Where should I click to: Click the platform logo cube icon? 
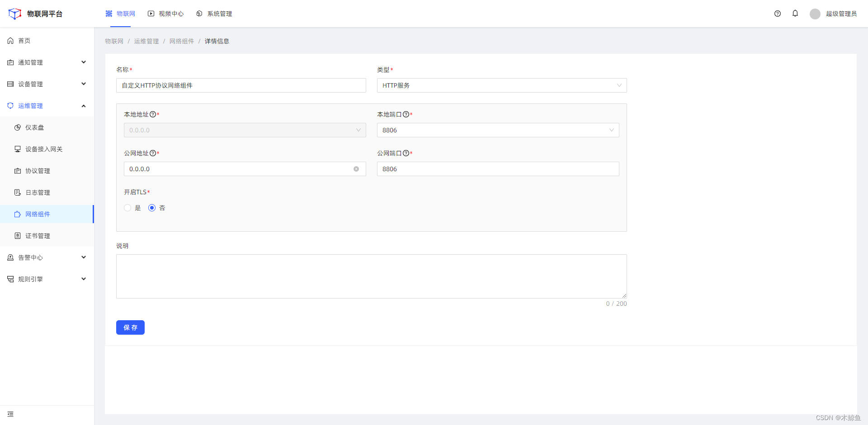15,14
